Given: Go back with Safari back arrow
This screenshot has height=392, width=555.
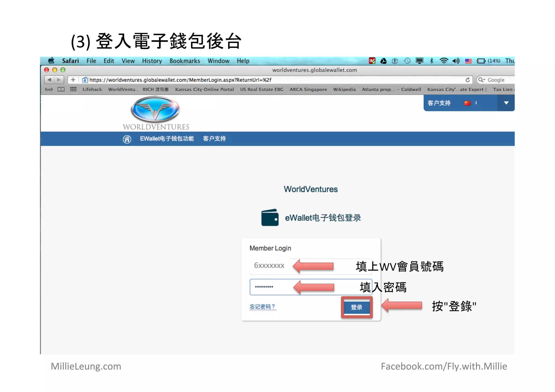Looking at the screenshot, I should click(x=49, y=80).
